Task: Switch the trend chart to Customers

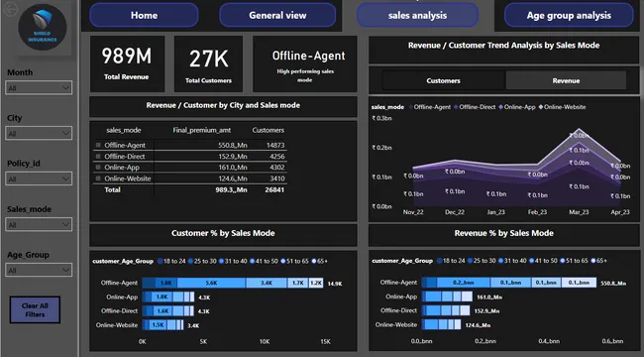Action: [443, 80]
